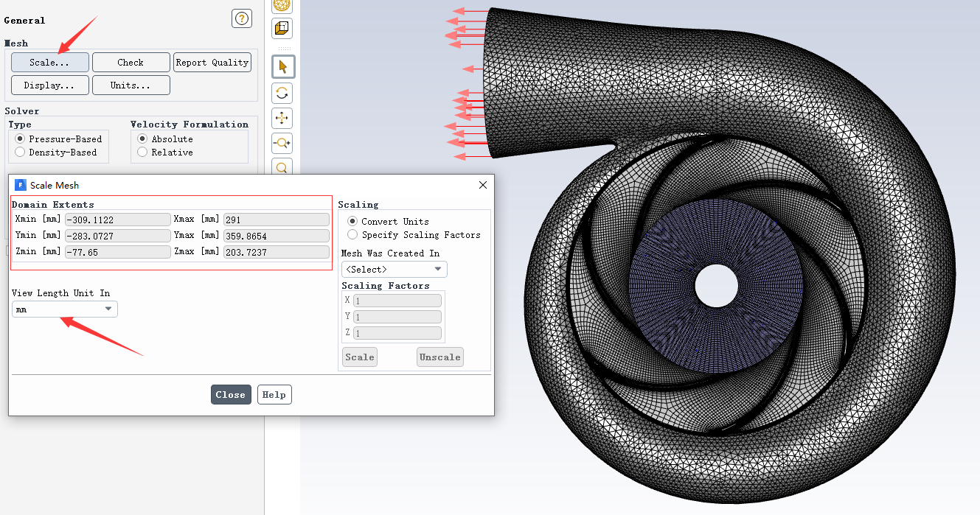
Task: Select the Density-Based solver type
Action: [20, 153]
